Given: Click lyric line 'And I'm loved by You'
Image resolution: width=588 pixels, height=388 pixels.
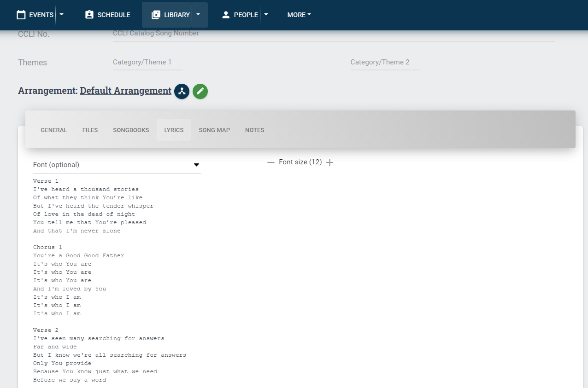Looking at the screenshot, I should click(70, 289).
